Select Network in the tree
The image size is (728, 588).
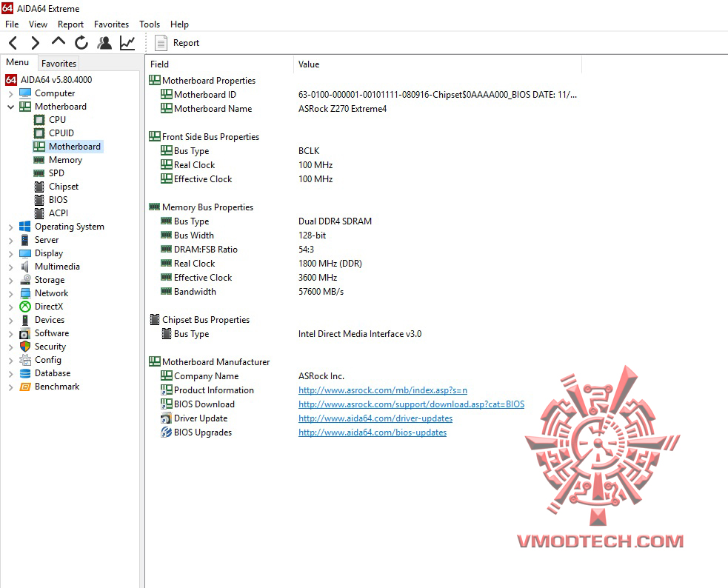pos(52,293)
